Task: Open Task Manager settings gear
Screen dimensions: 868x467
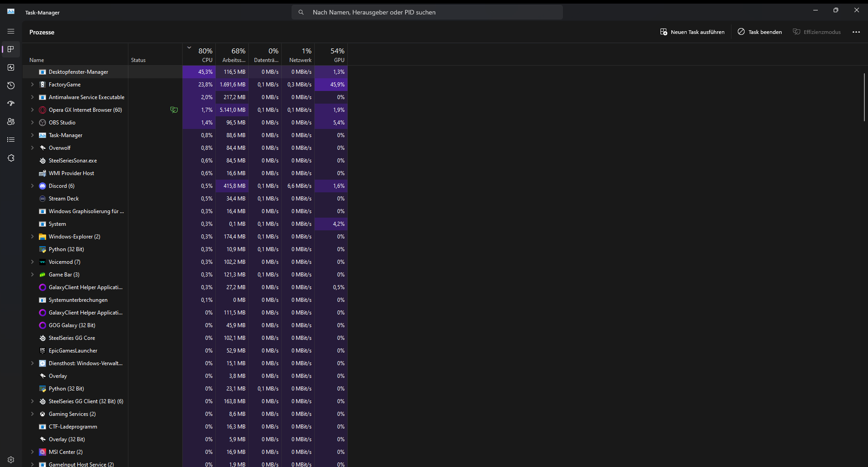Action: pyautogui.click(x=11, y=459)
